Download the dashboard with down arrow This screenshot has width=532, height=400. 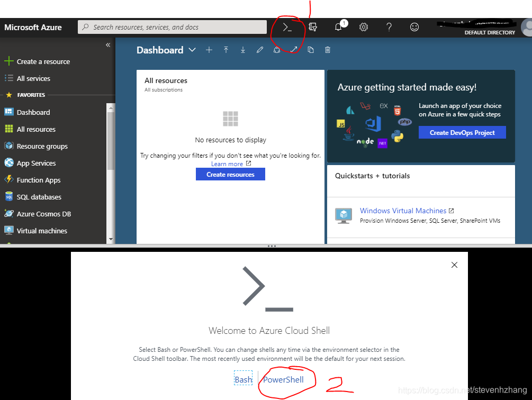[x=243, y=50]
